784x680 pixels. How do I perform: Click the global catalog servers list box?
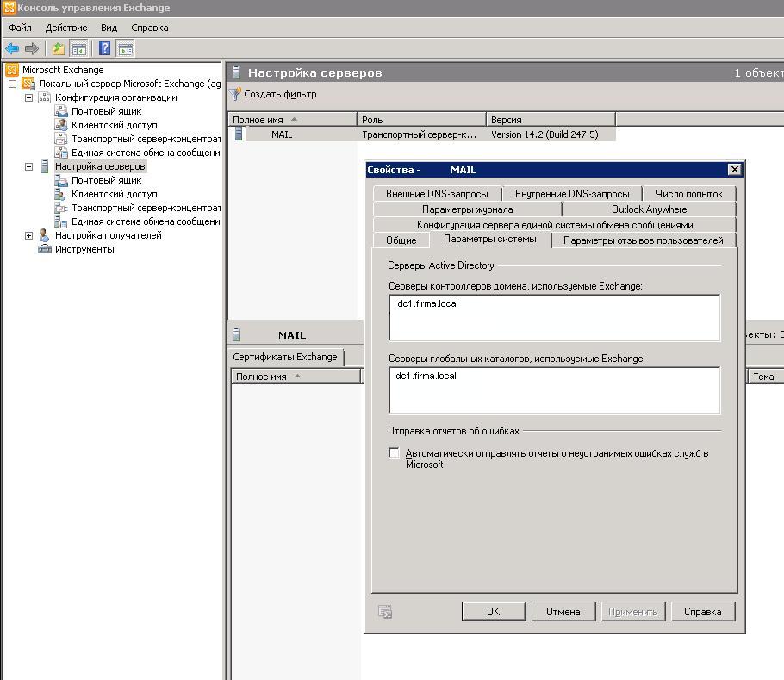(x=555, y=390)
